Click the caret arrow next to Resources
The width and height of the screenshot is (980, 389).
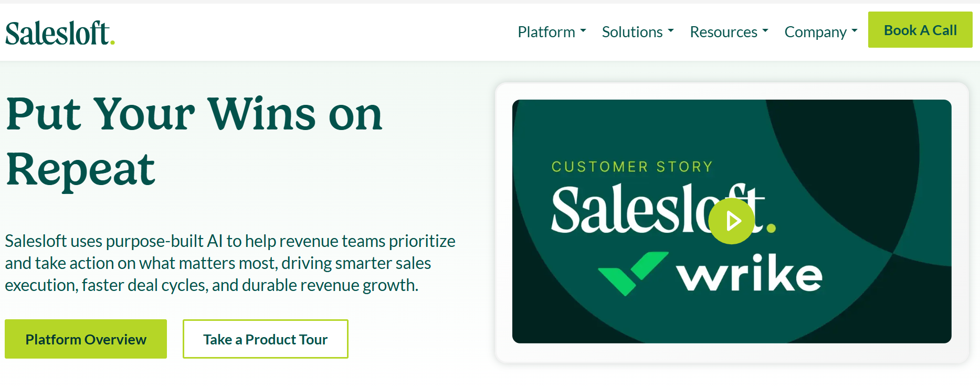coord(765,31)
